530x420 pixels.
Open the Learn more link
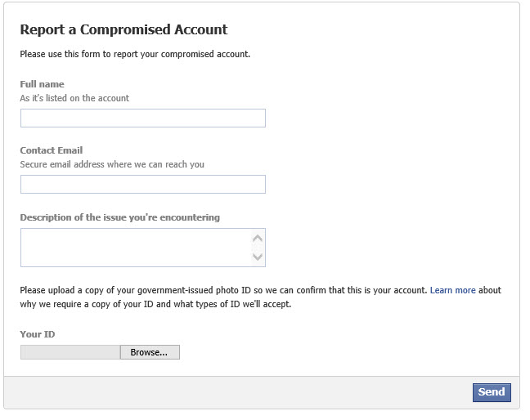(x=453, y=290)
